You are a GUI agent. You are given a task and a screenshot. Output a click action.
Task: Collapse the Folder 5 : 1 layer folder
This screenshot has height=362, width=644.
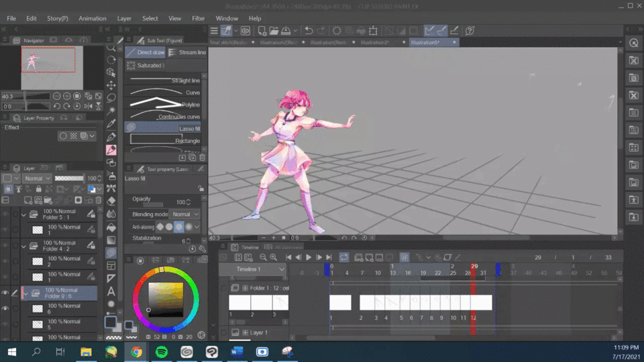click(x=23, y=215)
